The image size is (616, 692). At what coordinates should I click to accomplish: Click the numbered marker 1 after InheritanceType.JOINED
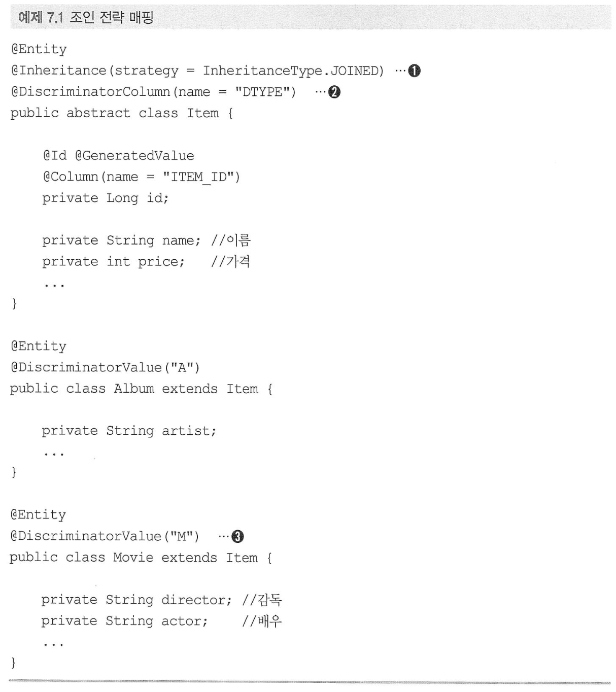coord(415,71)
